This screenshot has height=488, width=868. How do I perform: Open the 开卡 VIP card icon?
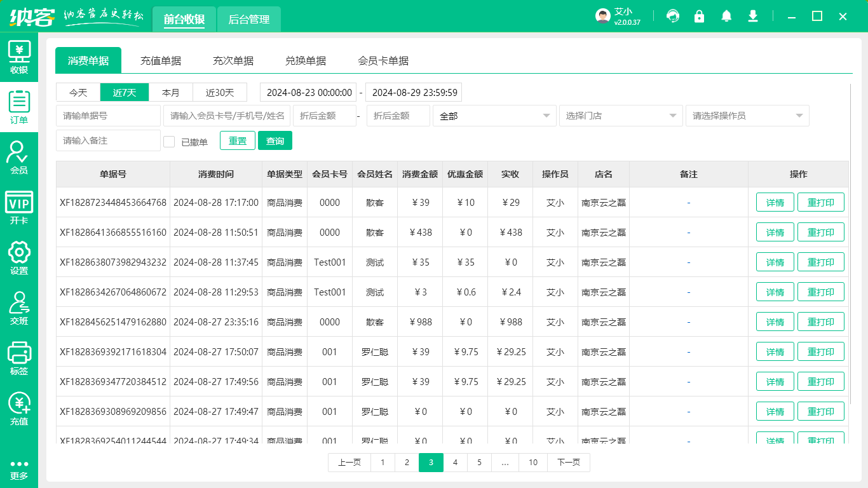pos(19,208)
